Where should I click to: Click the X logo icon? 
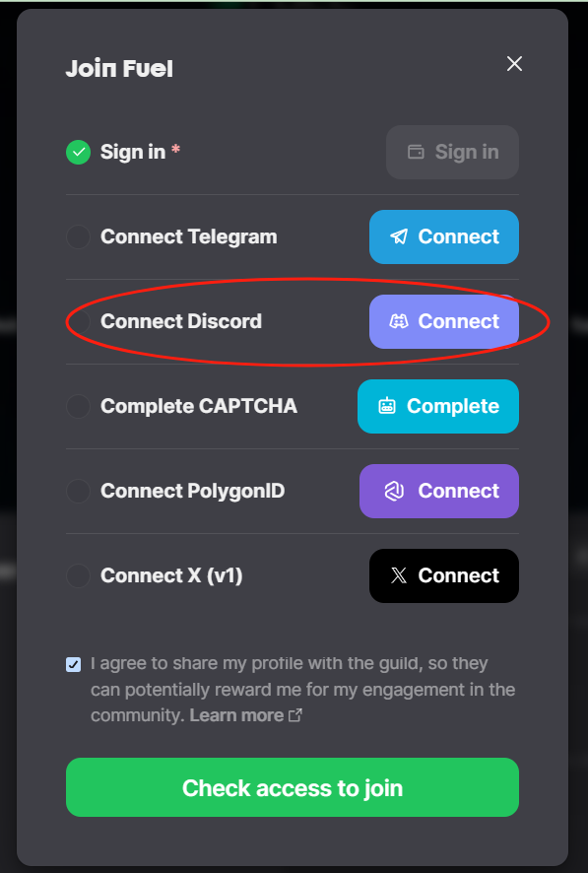pyautogui.click(x=399, y=575)
